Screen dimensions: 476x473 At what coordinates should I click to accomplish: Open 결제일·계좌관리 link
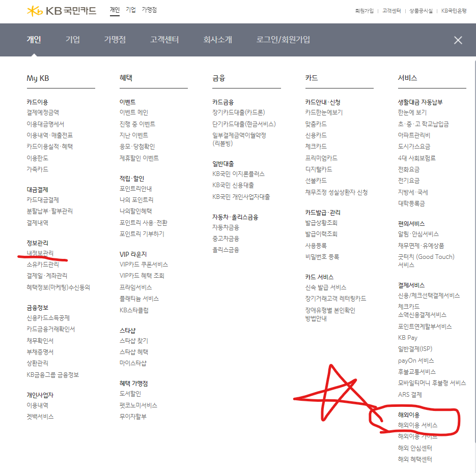point(47,276)
